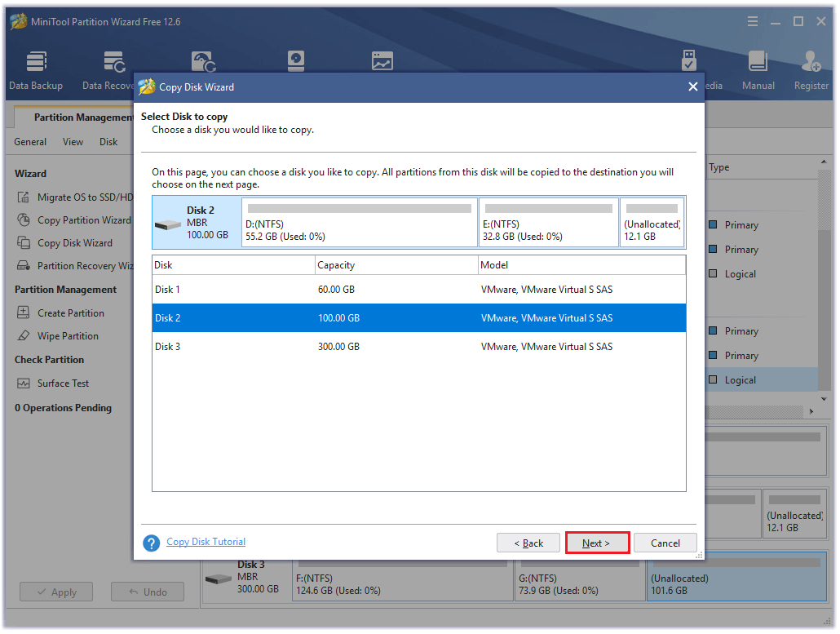Click the Undo button
Screen dimensions: 840x634
pos(148,592)
